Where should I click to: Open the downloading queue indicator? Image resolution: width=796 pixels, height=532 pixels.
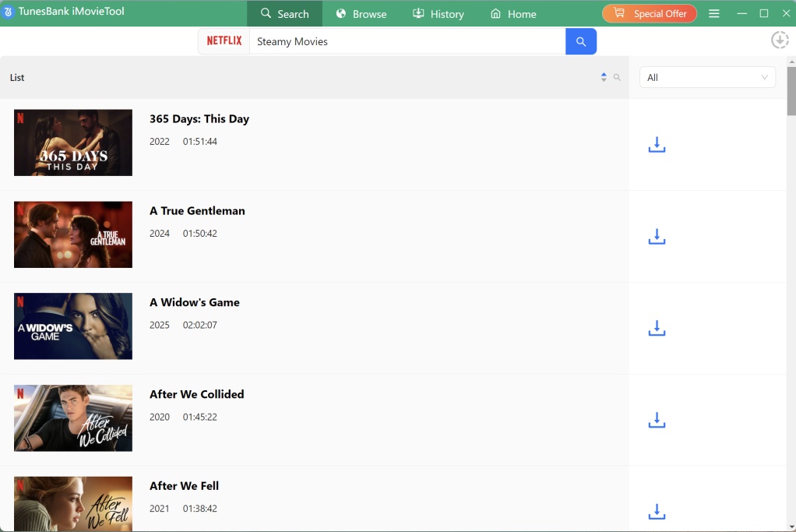pyautogui.click(x=780, y=40)
